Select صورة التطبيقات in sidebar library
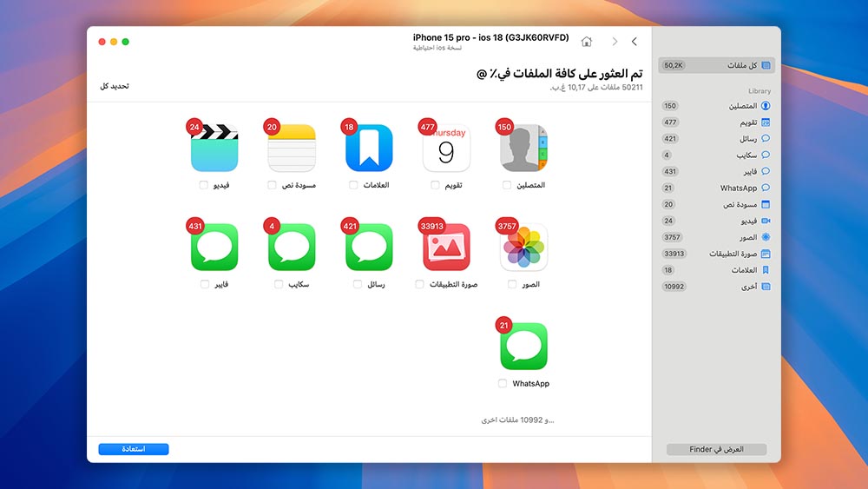This screenshot has width=868, height=489. (716, 254)
